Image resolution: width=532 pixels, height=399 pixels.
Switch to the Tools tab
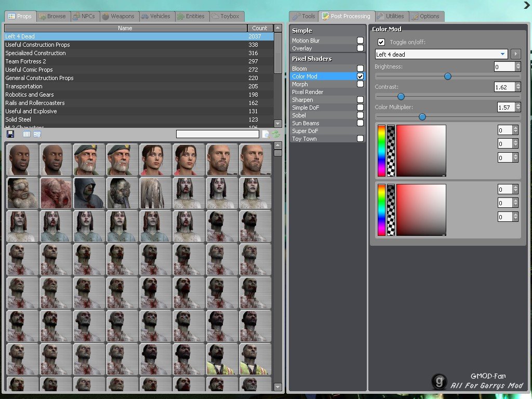(x=304, y=16)
